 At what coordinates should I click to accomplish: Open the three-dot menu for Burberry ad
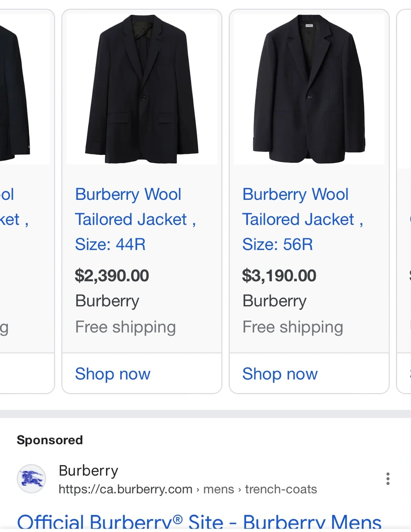(388, 479)
